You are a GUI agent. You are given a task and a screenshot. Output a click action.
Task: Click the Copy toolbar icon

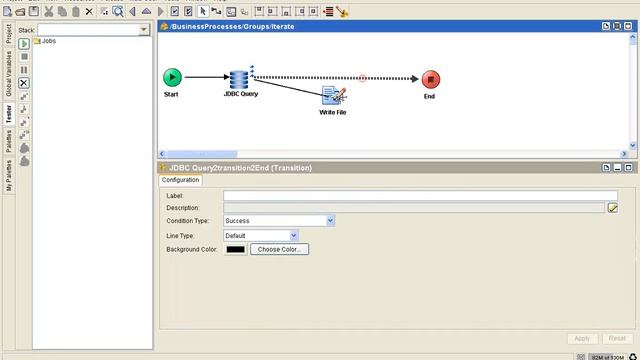[x=62, y=11]
